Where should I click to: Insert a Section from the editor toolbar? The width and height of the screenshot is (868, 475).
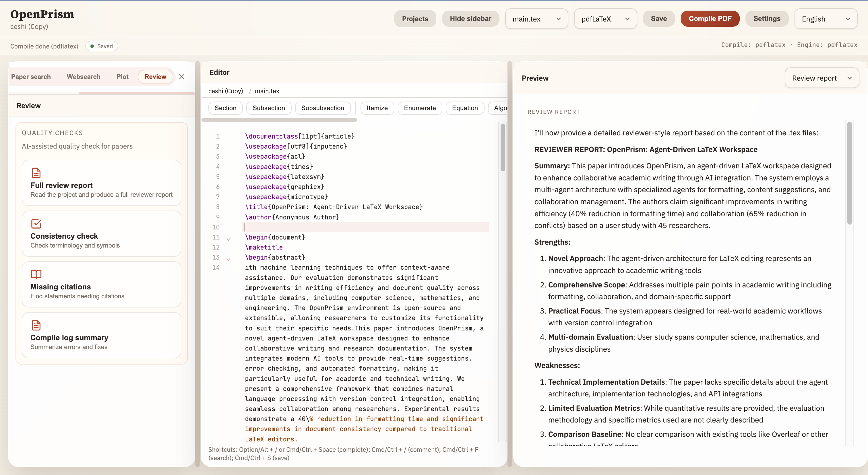(225, 108)
